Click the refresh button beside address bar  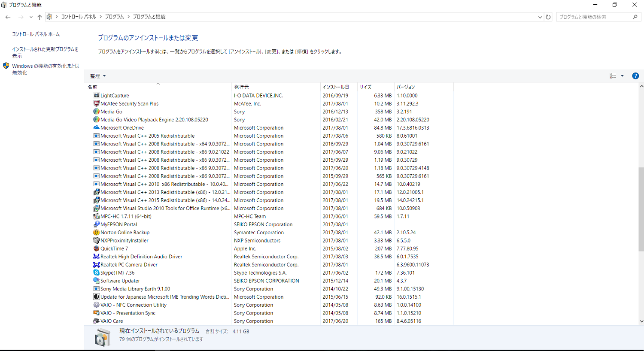click(x=548, y=17)
